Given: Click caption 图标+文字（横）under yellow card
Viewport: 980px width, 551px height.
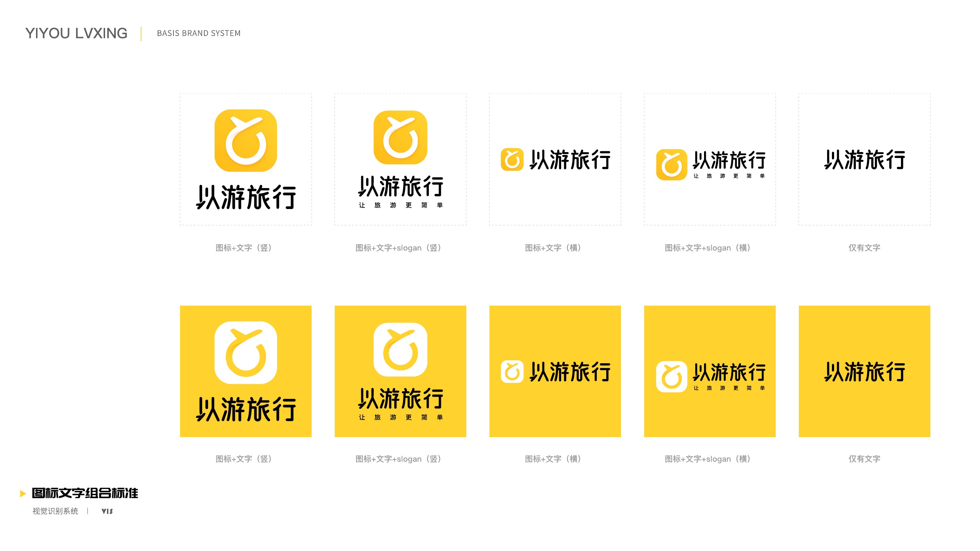Looking at the screenshot, I should click(x=553, y=459).
